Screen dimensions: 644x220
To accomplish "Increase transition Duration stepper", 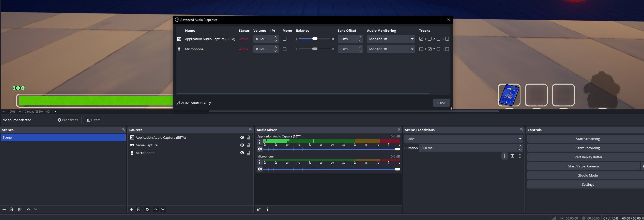I will pos(520,146).
